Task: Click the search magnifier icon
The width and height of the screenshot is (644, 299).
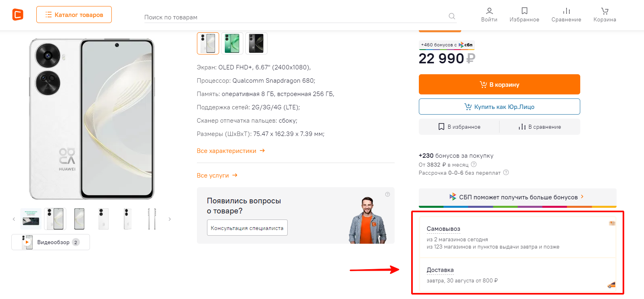Action: [452, 16]
